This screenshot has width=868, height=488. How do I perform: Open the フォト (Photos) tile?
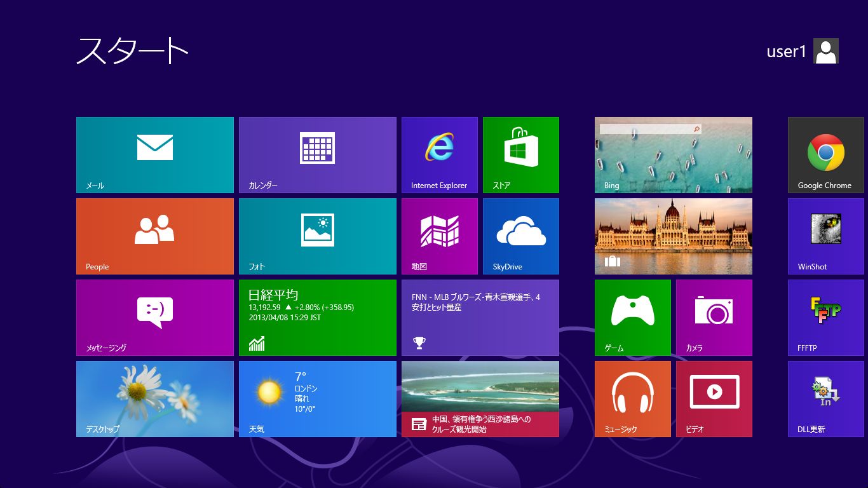318,236
